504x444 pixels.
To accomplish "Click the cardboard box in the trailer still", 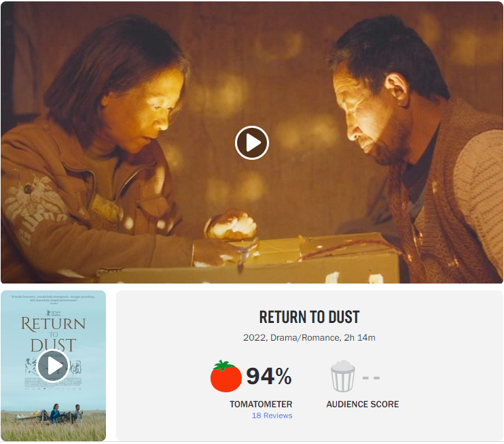I will 247,259.
